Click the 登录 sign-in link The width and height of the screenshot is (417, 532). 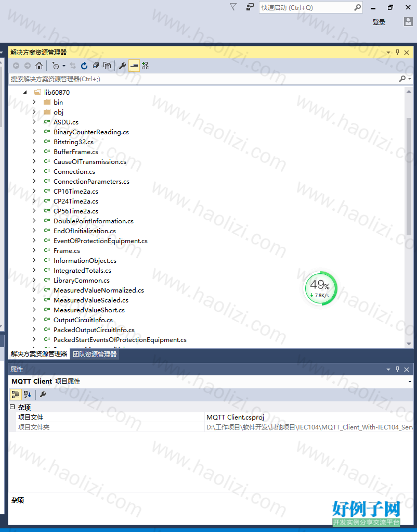pos(379,22)
